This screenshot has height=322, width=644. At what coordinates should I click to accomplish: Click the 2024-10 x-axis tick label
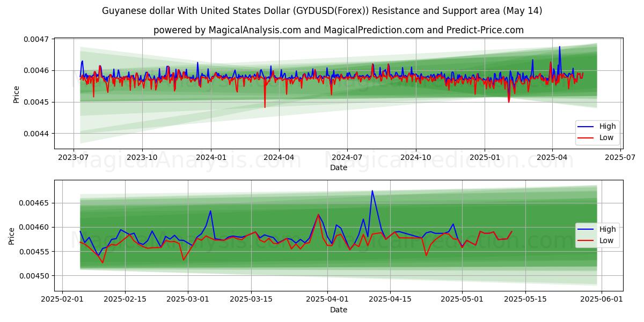coord(416,158)
